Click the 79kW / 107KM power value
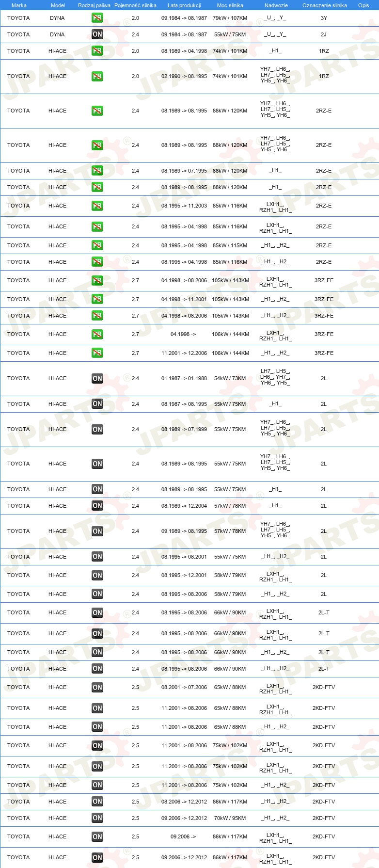 pos(230,18)
